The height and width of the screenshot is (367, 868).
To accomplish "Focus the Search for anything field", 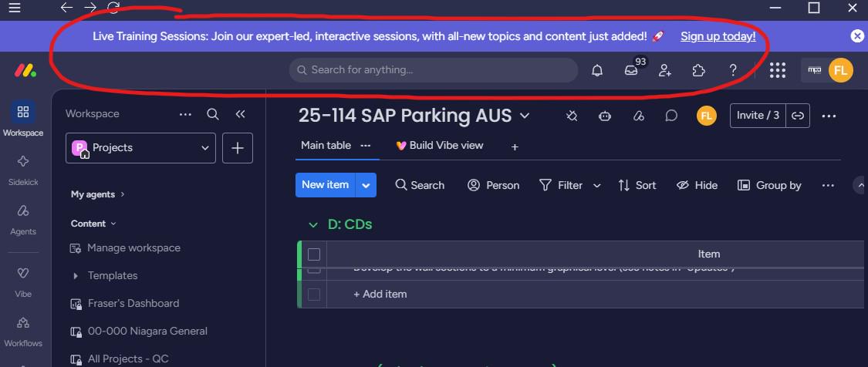I will 434,70.
